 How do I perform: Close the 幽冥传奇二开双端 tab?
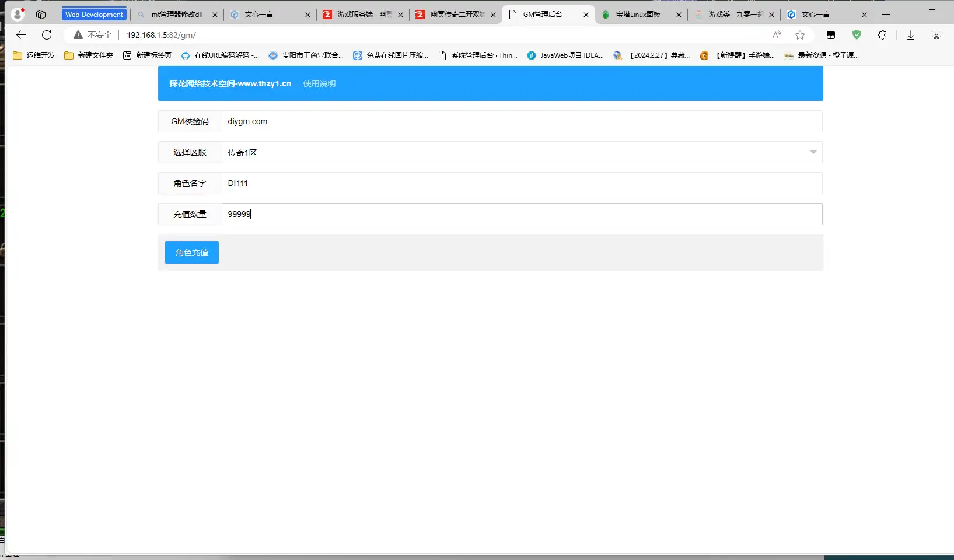pyautogui.click(x=493, y=15)
